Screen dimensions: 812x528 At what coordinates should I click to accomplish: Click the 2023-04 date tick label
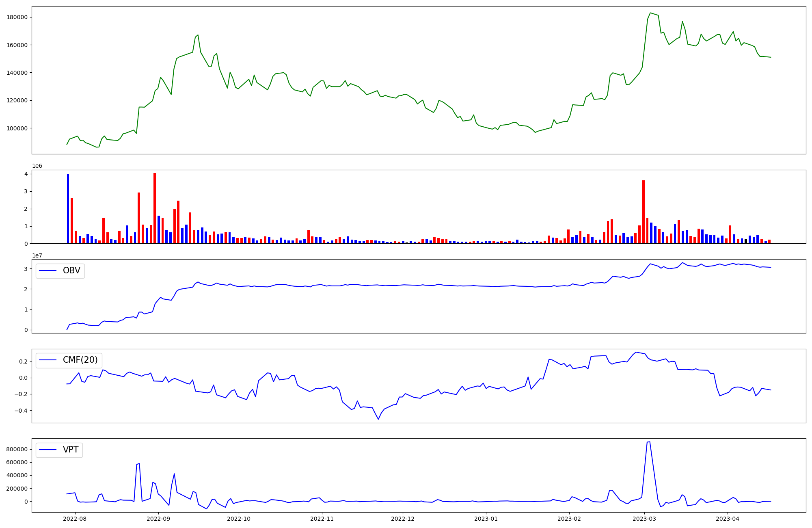pos(728,519)
